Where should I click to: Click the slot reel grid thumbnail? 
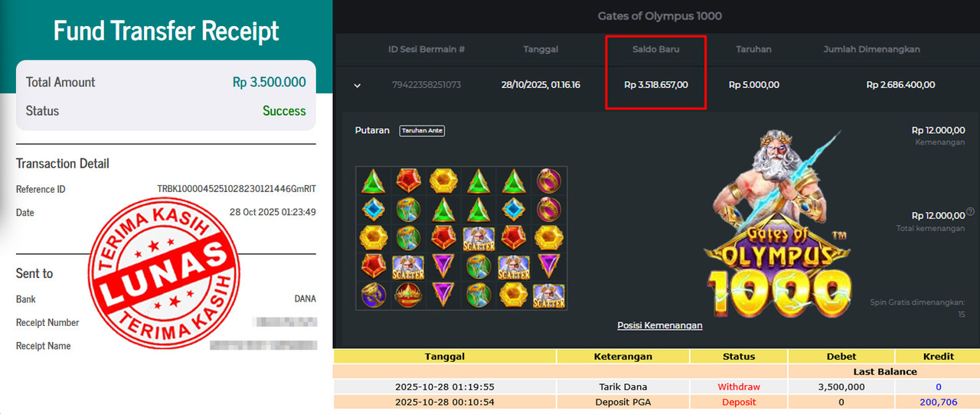pos(462,238)
